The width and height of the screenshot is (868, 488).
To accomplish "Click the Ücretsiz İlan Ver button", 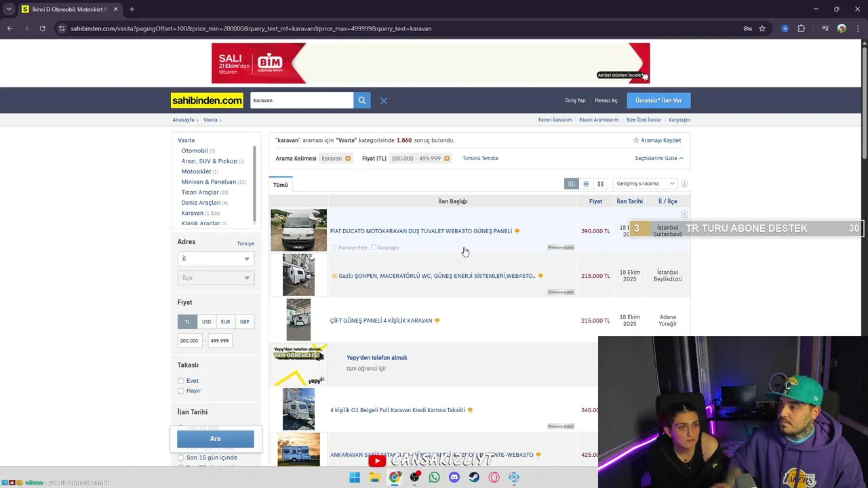I will coord(658,100).
